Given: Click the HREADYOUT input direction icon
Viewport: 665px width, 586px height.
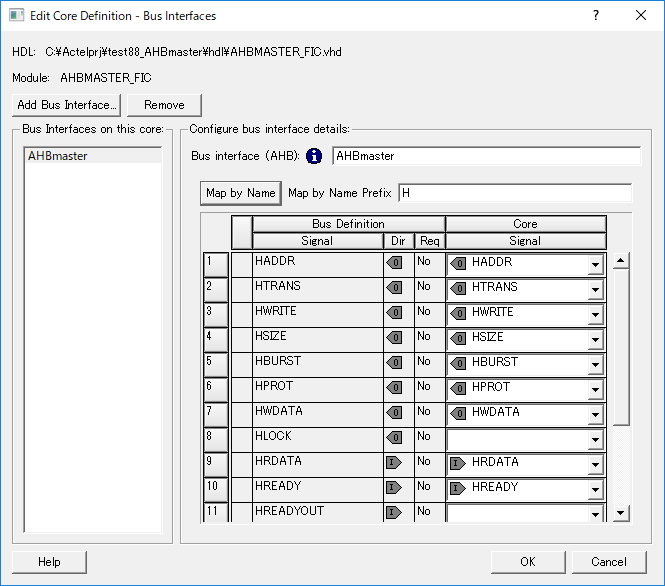Looking at the screenshot, I should [394, 512].
